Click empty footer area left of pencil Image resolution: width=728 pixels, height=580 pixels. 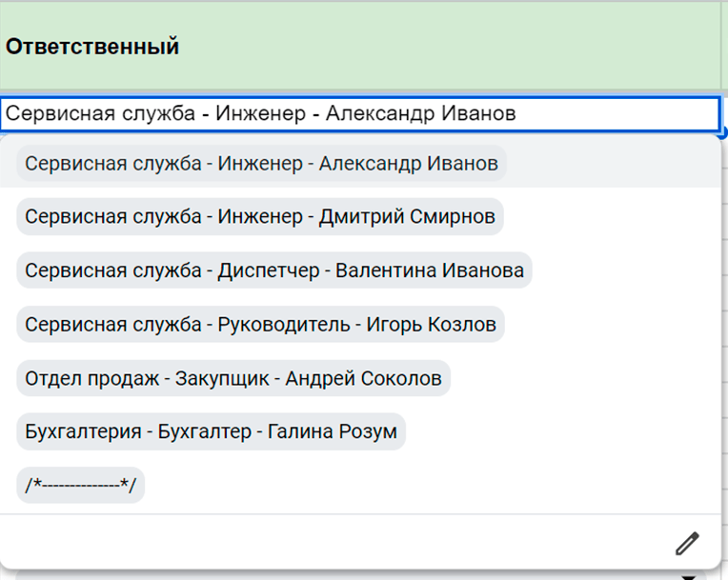pos(334,543)
